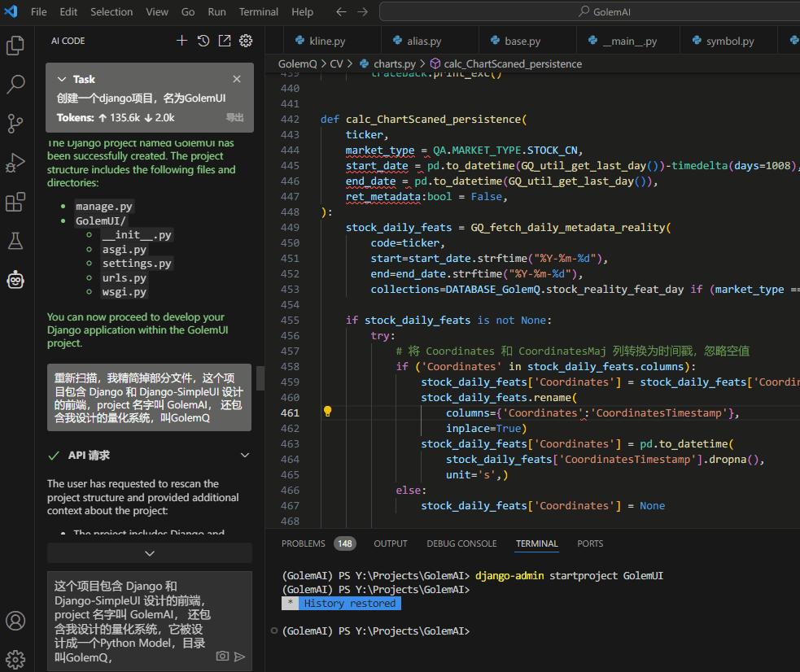Open the Terminal menu
800x672 pixels.
258,11
